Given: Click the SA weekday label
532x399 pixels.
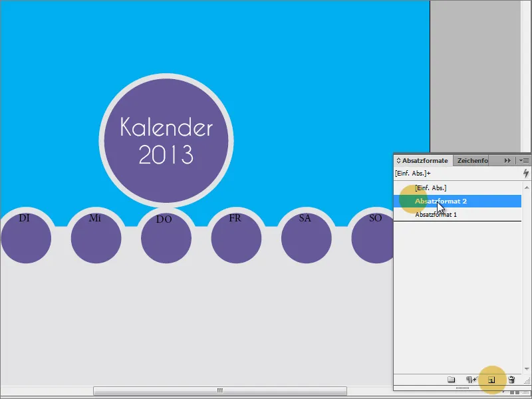Looking at the screenshot, I should 305,218.
